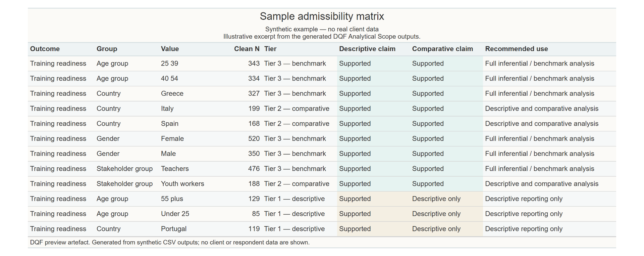Image resolution: width=644 pixels, height=256 pixels.
Task: Click Descriptive claim 'Supported' in the Spain row
Action: click(355, 124)
